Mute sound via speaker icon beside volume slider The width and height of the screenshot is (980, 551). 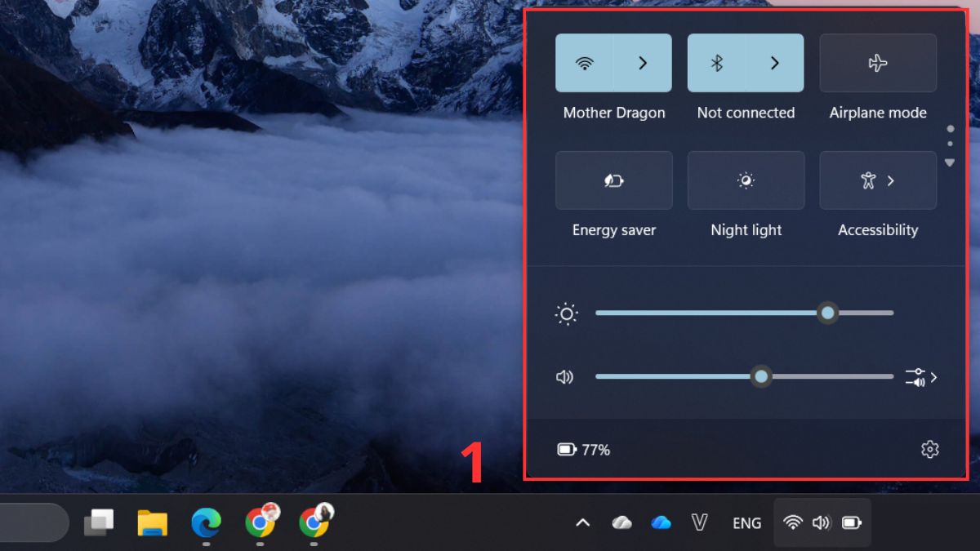[x=565, y=377]
